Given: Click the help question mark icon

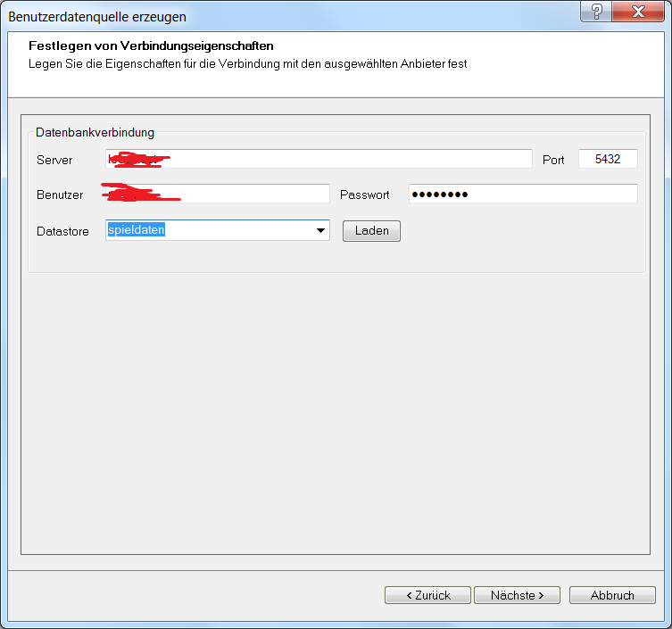Looking at the screenshot, I should 596,11.
